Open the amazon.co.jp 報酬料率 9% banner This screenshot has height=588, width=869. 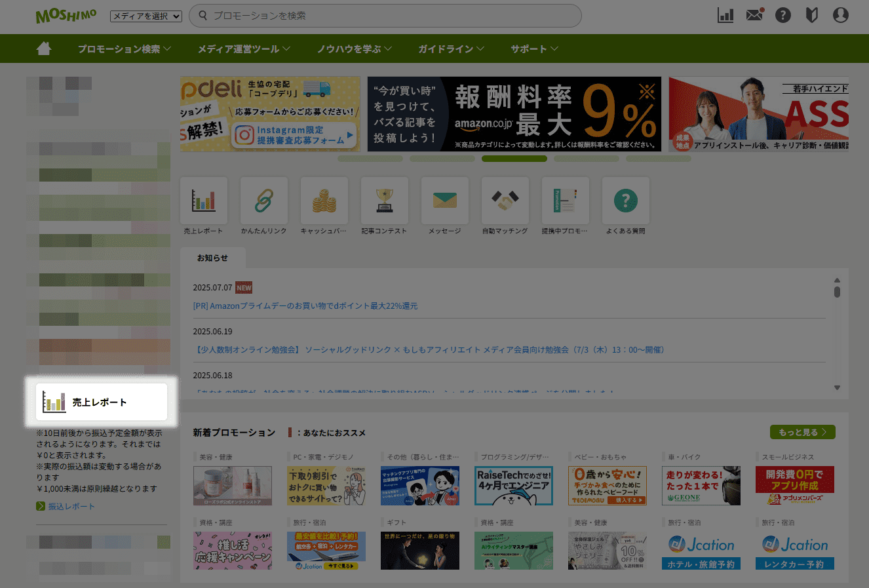click(x=514, y=114)
